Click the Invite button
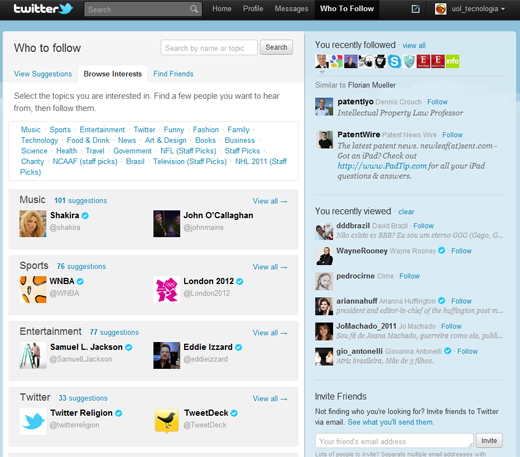 (x=489, y=441)
